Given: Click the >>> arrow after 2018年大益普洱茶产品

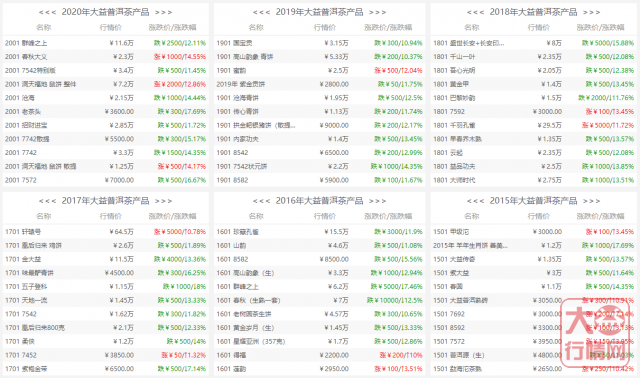Looking at the screenshot, I should [592, 12].
